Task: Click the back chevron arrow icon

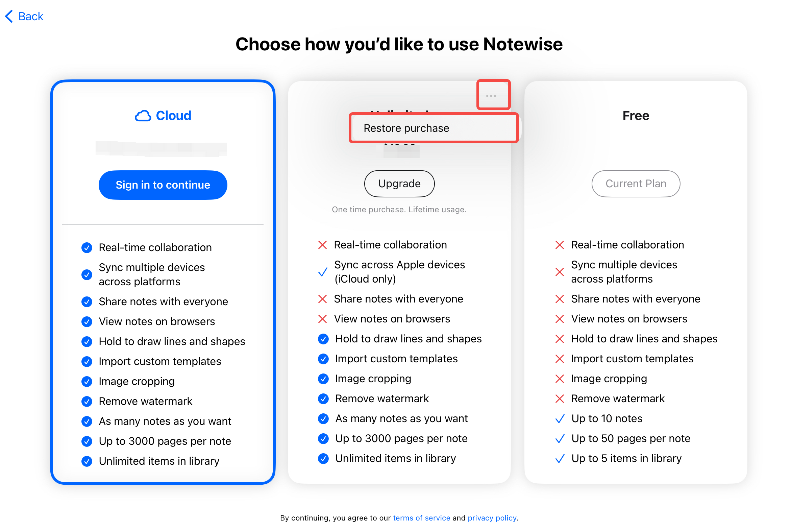Action: [9, 16]
